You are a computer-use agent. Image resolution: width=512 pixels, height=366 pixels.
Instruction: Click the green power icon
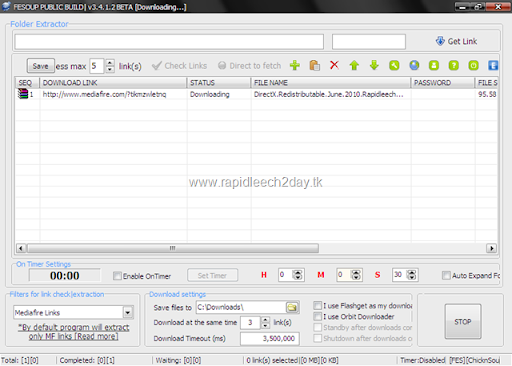click(x=473, y=65)
